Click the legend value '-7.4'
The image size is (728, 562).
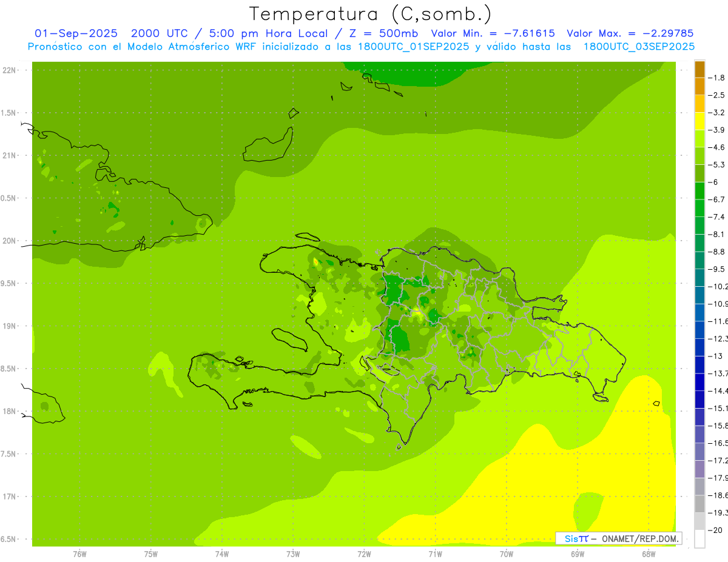[x=716, y=217]
